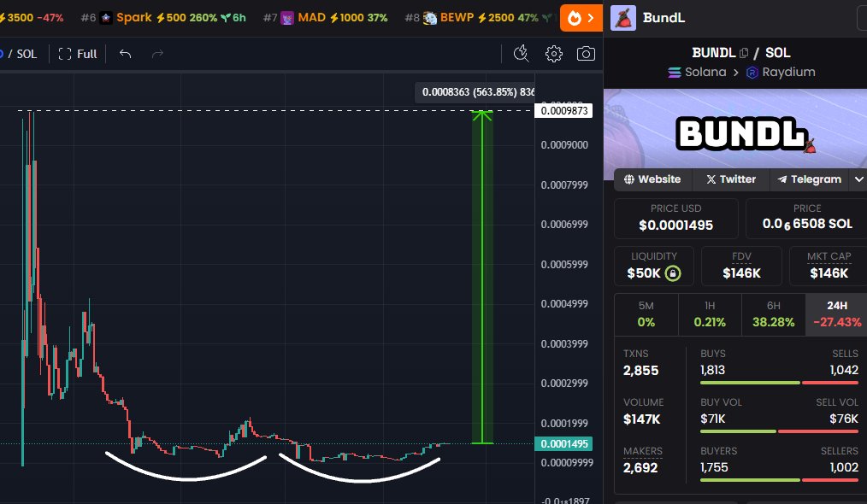
Task: Click the BundL title in header
Action: pos(664,18)
